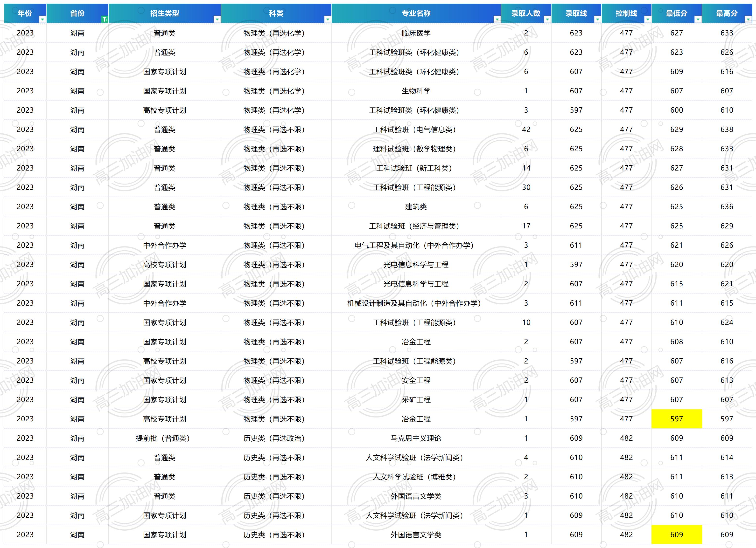
Task: Select the 理科试验班（数学物理类） cell
Action: coord(416,149)
